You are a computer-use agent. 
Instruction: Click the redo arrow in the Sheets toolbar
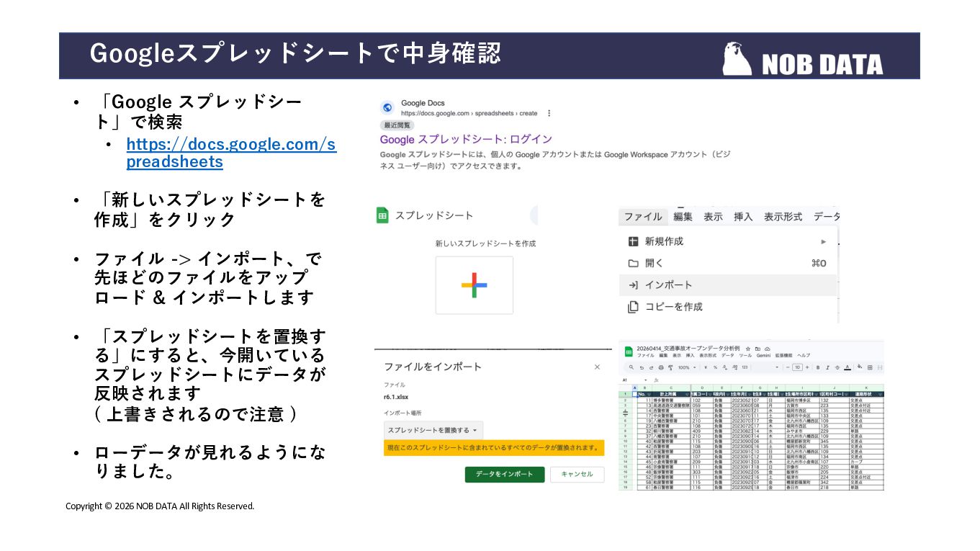pos(651,367)
